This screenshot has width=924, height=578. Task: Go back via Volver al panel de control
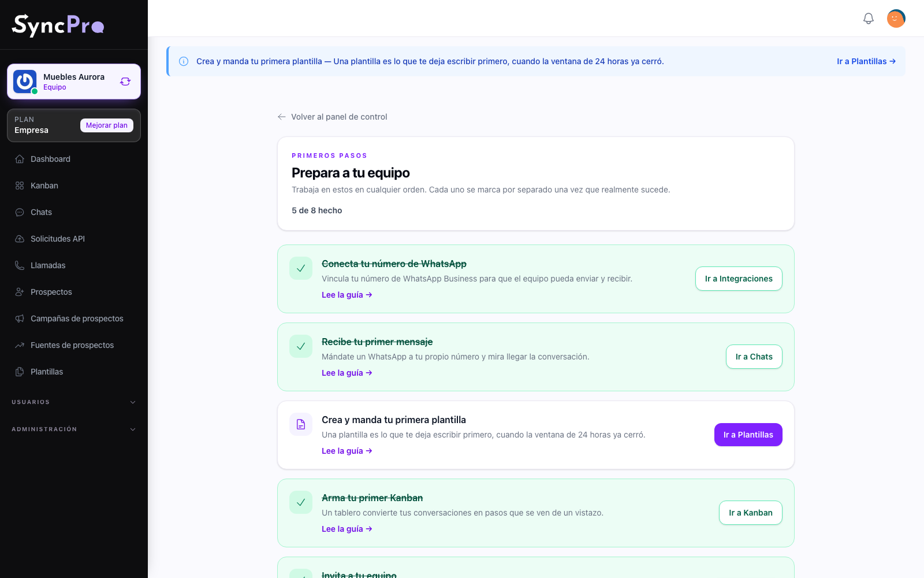point(333,117)
